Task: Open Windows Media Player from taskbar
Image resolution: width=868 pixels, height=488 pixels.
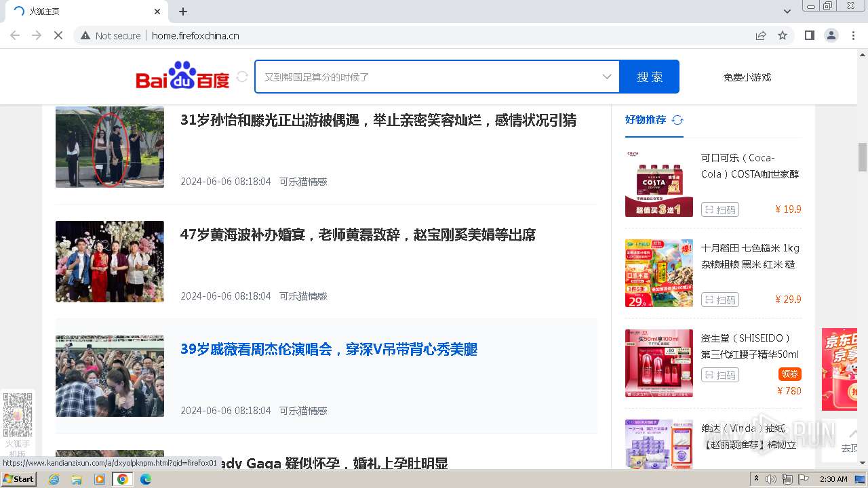Action: point(100,479)
